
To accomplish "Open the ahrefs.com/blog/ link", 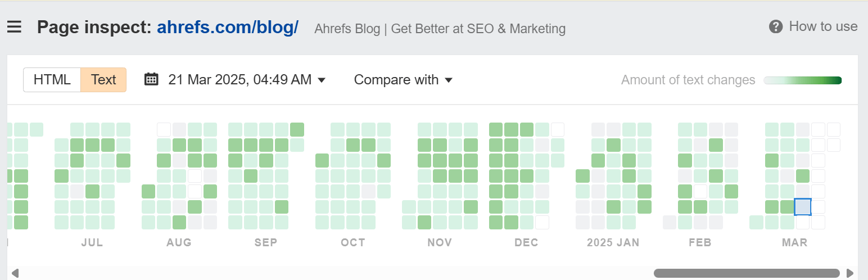I will (x=227, y=27).
